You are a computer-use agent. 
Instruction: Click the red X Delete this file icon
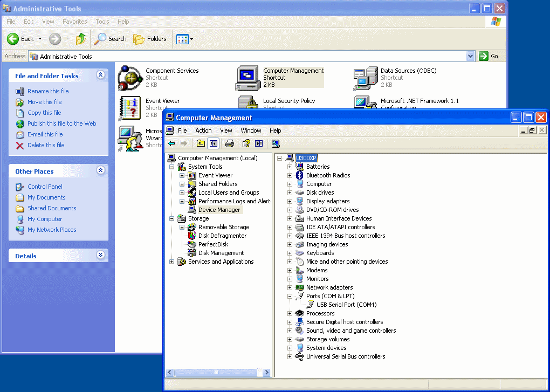[x=20, y=145]
